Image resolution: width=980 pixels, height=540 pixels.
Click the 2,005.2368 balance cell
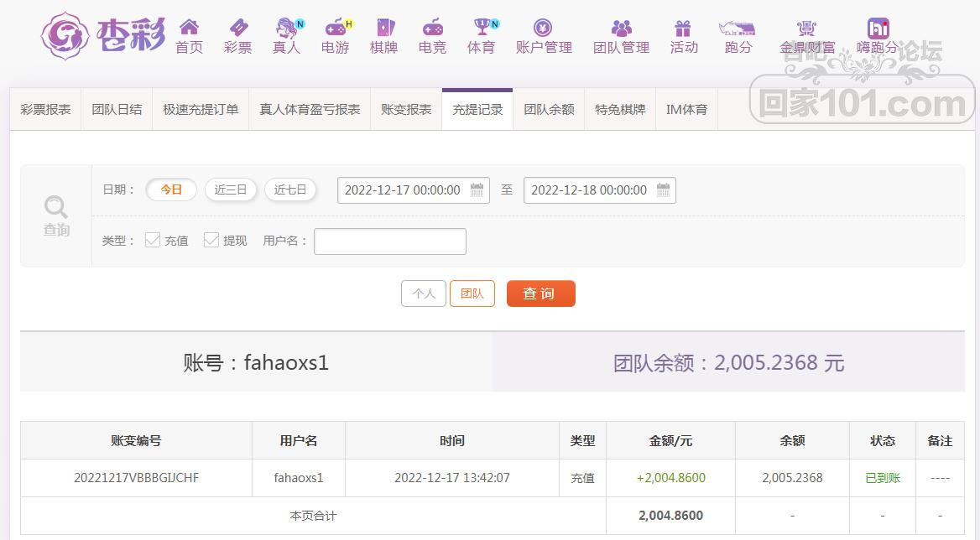tap(793, 478)
